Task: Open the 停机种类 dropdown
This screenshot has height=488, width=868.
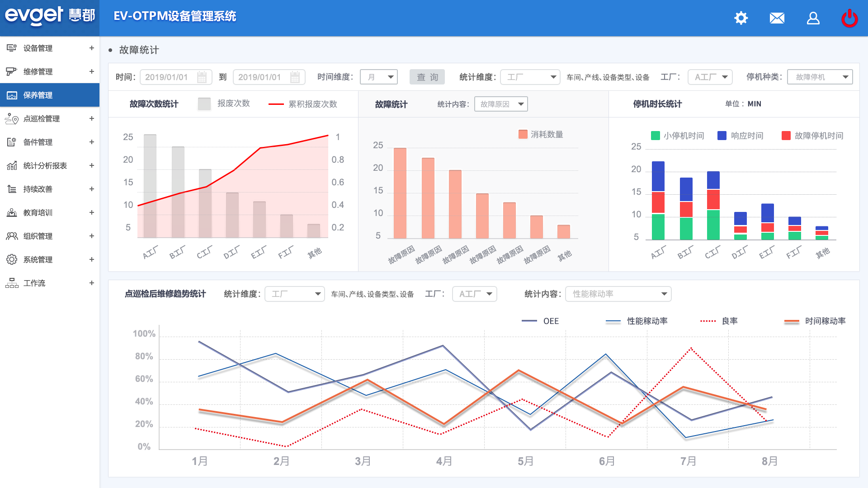Action: click(820, 77)
